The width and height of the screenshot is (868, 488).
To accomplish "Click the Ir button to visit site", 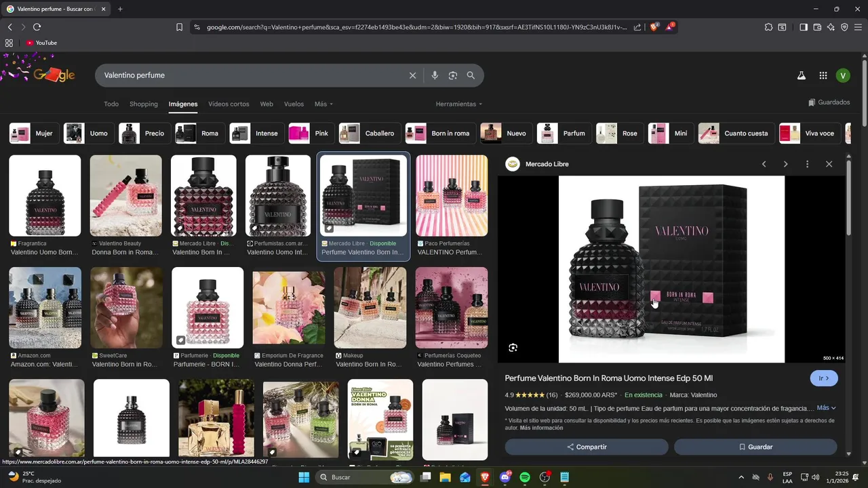I will (824, 378).
